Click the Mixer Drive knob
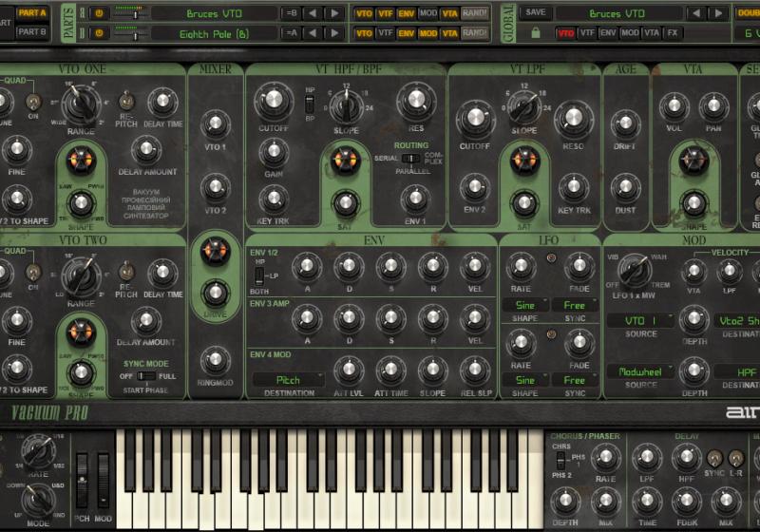760x532 pixels. point(216,293)
